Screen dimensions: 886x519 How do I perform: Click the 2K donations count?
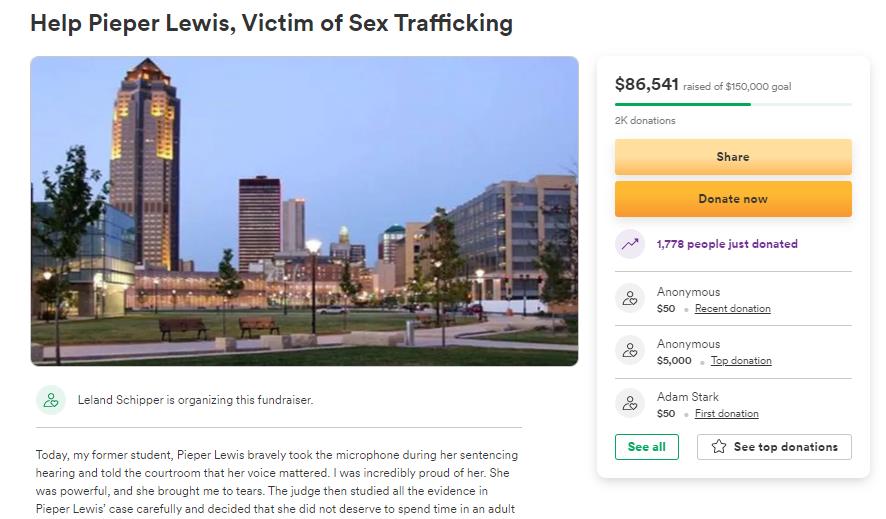[645, 121]
